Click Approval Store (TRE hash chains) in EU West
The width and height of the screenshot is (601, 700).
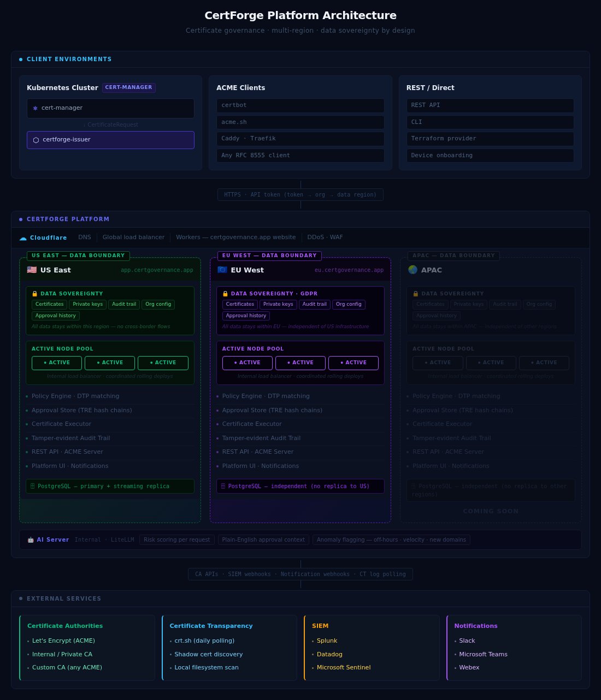(x=272, y=411)
